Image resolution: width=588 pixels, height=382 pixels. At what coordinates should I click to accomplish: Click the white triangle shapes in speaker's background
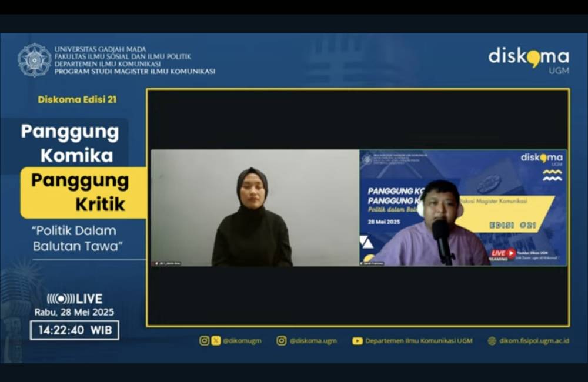366,243
